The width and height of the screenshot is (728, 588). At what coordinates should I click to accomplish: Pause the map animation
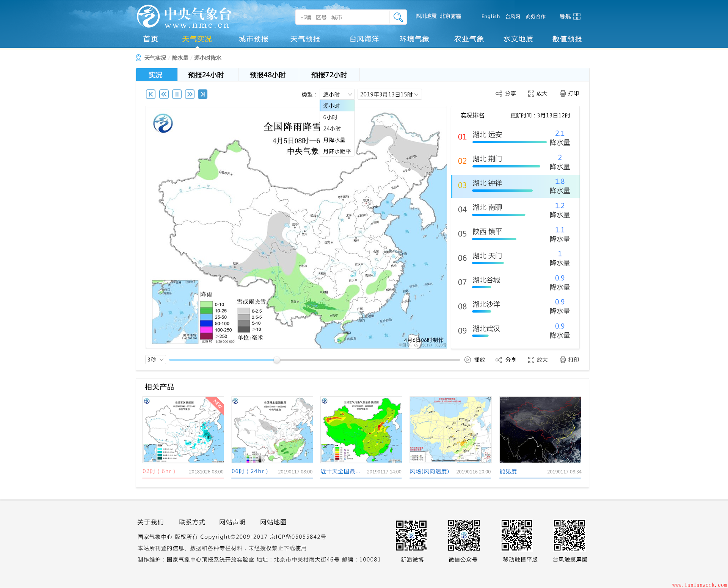(x=177, y=94)
